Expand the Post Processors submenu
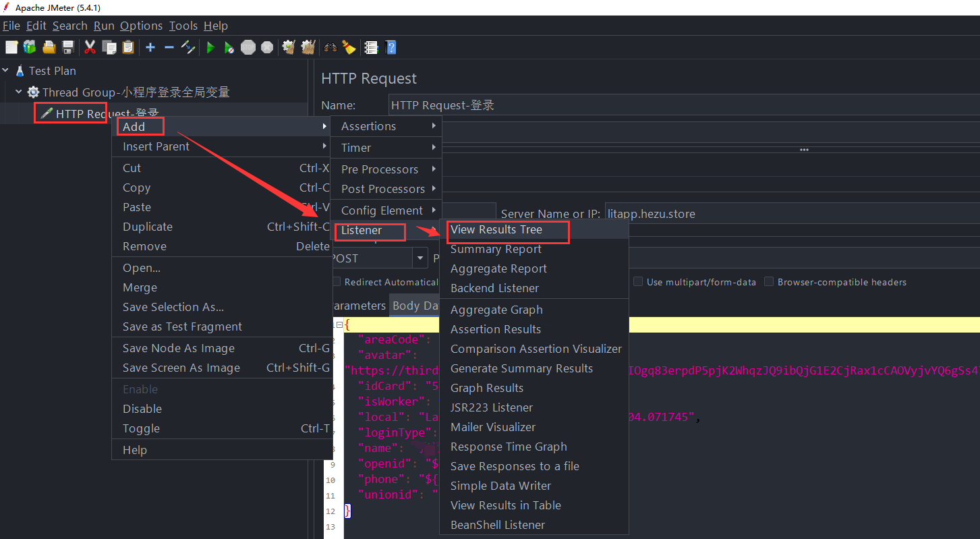The image size is (980, 539). coord(386,189)
